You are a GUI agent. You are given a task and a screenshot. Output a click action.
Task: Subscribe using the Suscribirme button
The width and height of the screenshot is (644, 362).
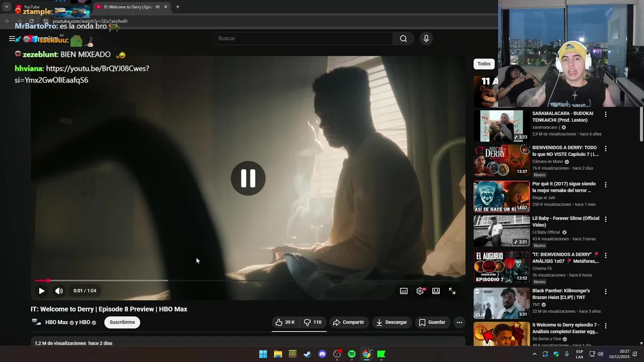[122, 322]
